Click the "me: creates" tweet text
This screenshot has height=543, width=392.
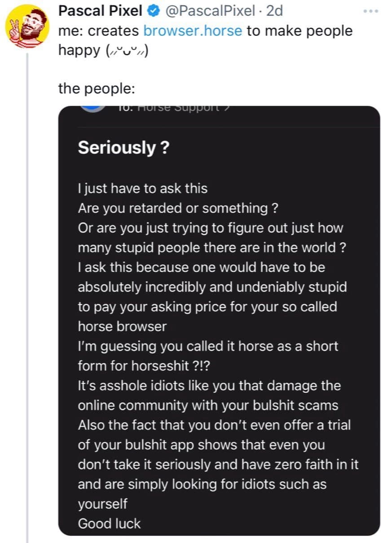coord(99,31)
